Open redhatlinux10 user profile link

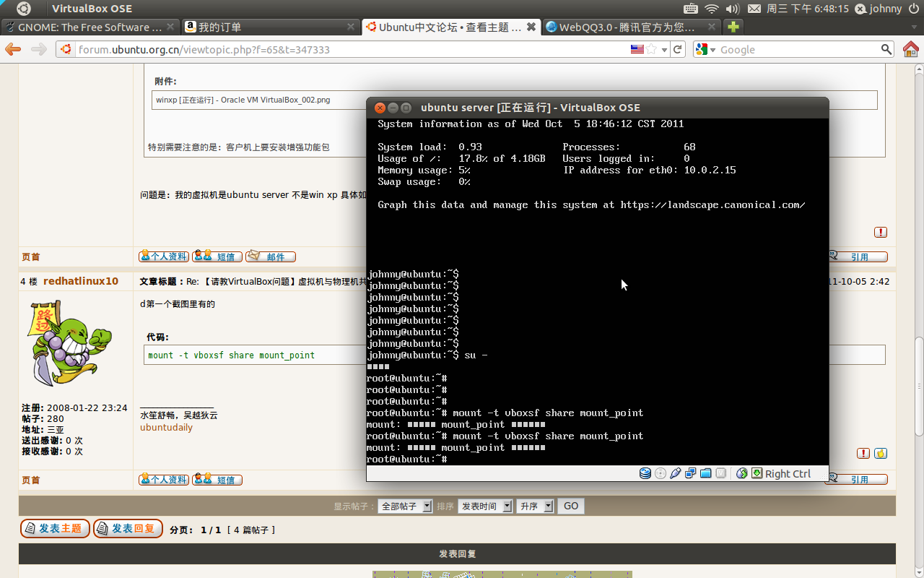(x=81, y=281)
